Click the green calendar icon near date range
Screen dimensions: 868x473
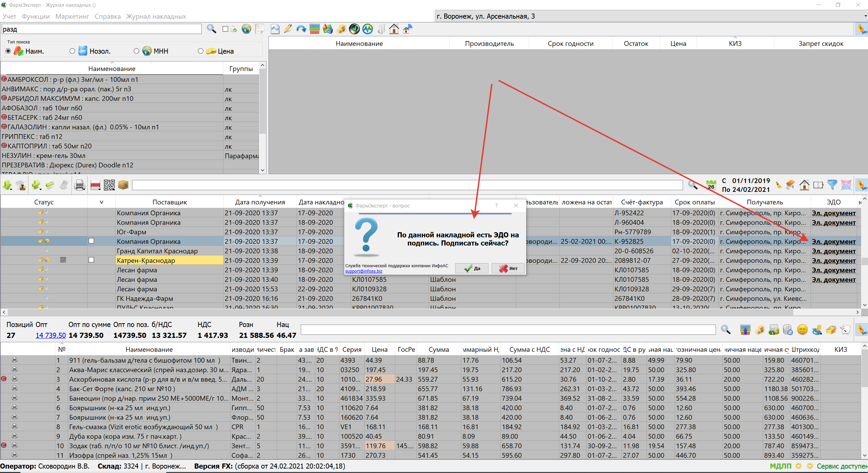click(711, 184)
